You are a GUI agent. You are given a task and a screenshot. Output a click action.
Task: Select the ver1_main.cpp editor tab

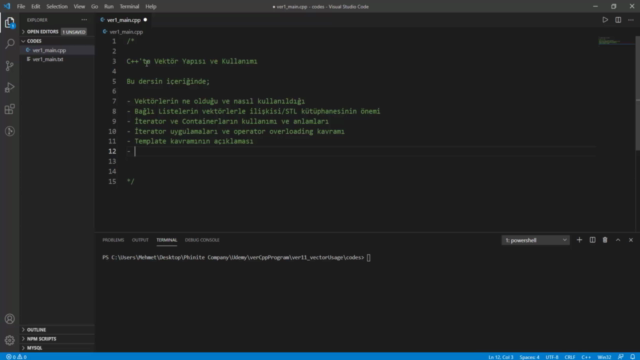(123, 20)
